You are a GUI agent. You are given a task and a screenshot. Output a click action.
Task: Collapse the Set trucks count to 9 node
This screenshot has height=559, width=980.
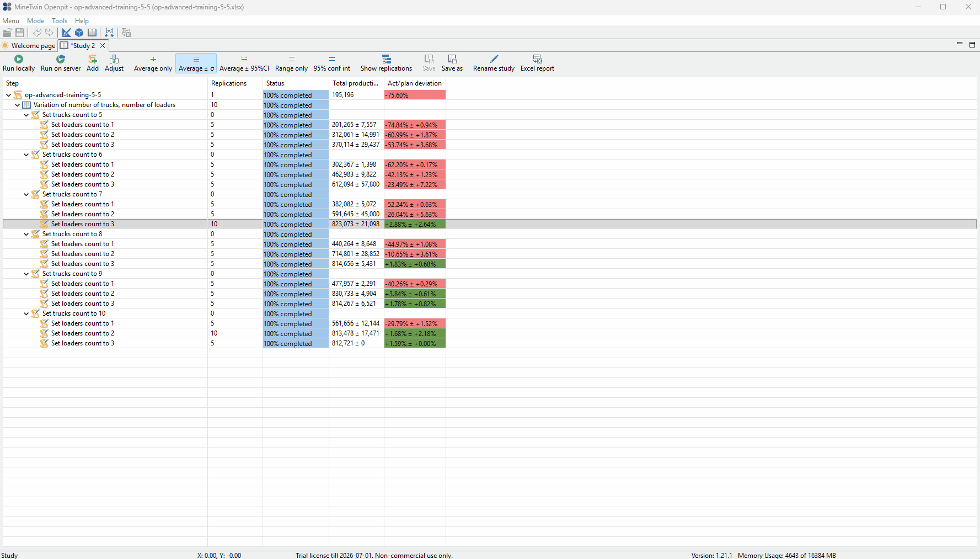[x=26, y=274]
